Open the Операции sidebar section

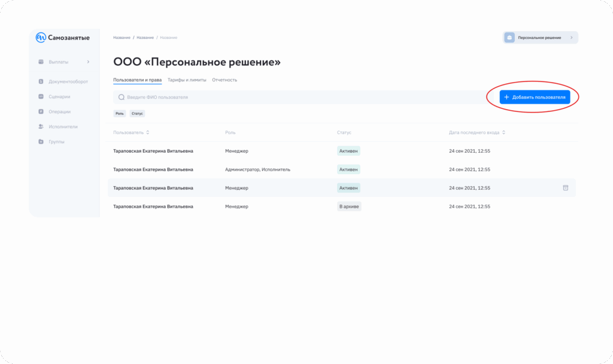(x=59, y=111)
